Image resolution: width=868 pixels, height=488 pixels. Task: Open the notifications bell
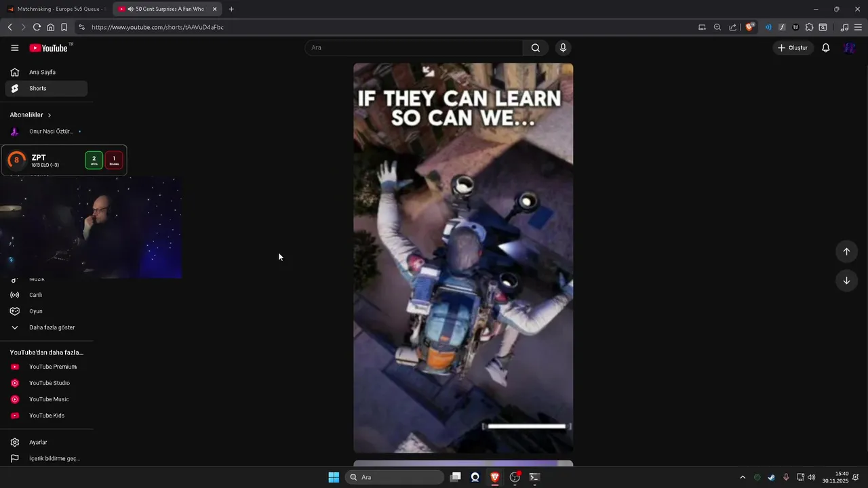(x=825, y=48)
